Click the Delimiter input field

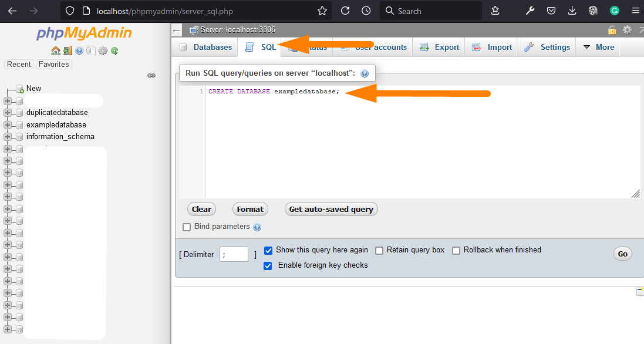coord(234,254)
